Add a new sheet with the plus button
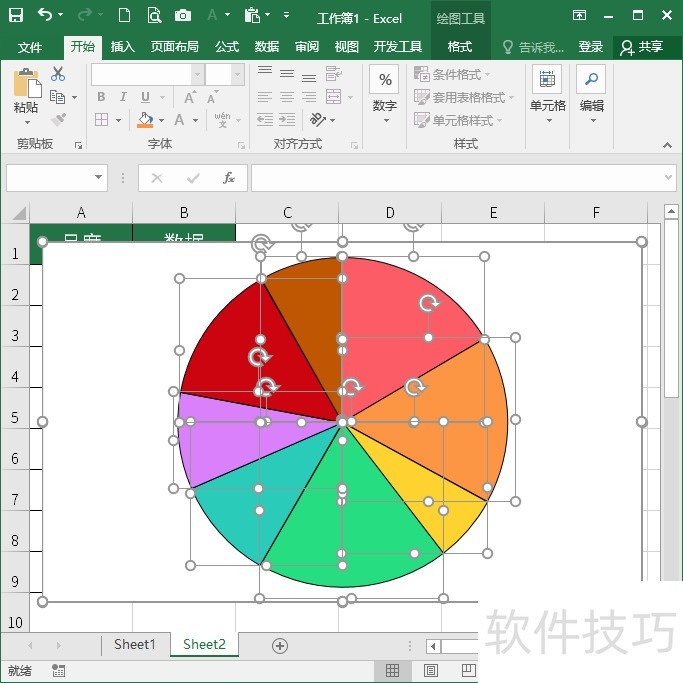The height and width of the screenshot is (683, 683). [x=280, y=646]
